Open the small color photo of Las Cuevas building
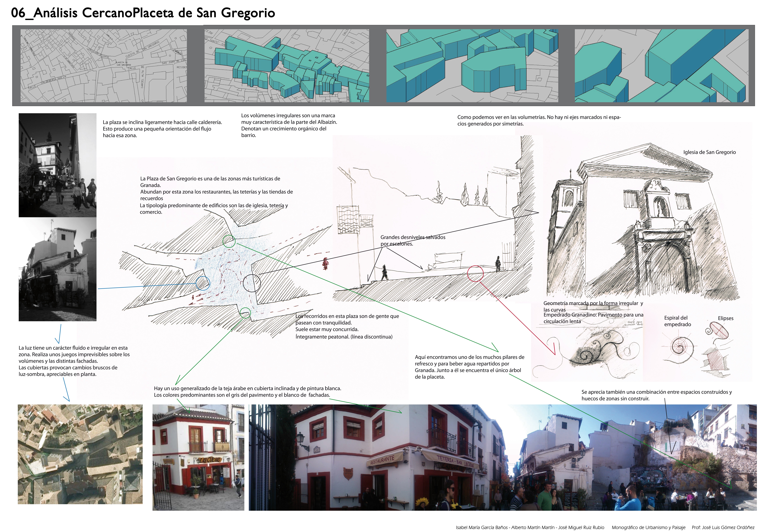Screen dimensions: 762x532 click(x=198, y=457)
